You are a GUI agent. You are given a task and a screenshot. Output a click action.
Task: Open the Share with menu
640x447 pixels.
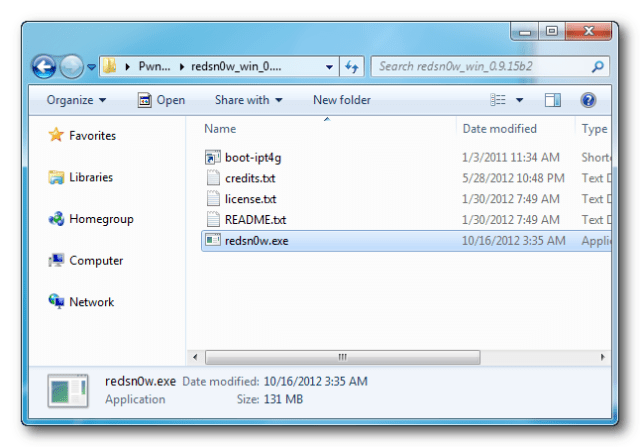[249, 100]
